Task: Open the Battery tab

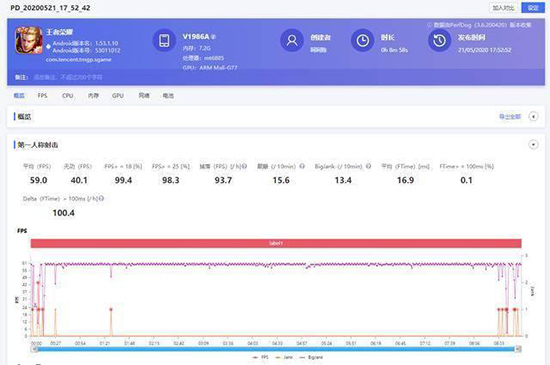Action: coord(168,95)
